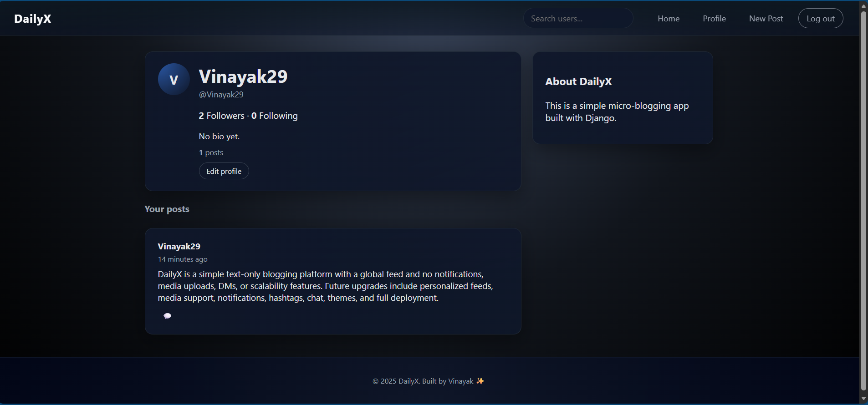868x405 pixels.
Task: Click the 'Your posts' heading
Action: [x=167, y=209]
